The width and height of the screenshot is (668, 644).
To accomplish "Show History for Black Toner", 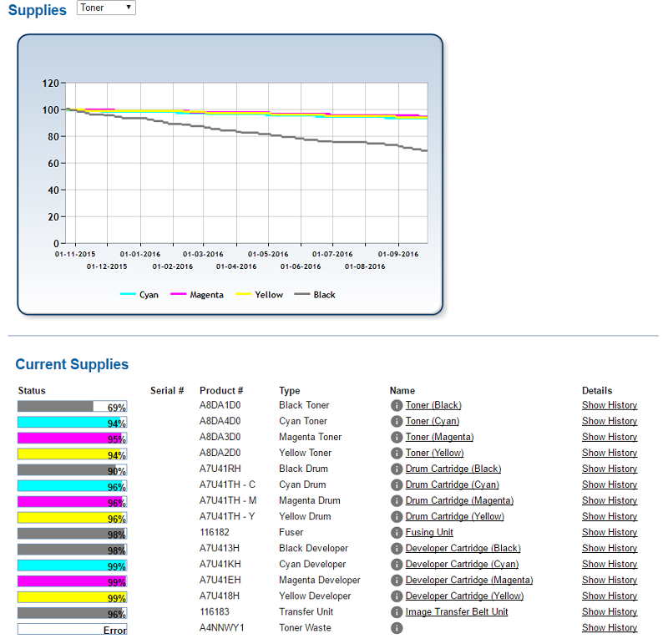I will coord(610,405).
